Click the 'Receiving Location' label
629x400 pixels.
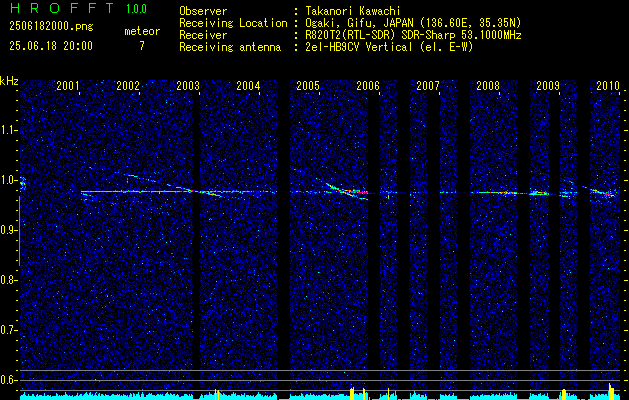(x=233, y=23)
